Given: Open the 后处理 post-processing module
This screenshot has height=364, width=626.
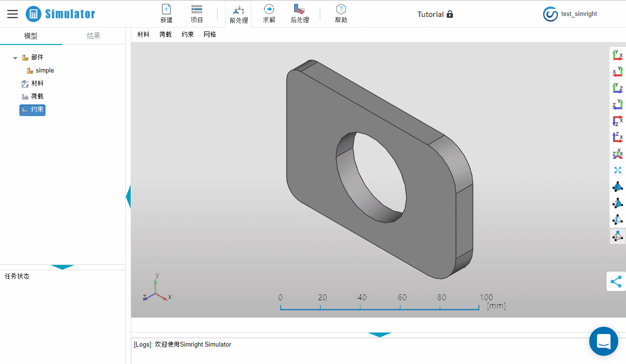Looking at the screenshot, I should pyautogui.click(x=299, y=14).
